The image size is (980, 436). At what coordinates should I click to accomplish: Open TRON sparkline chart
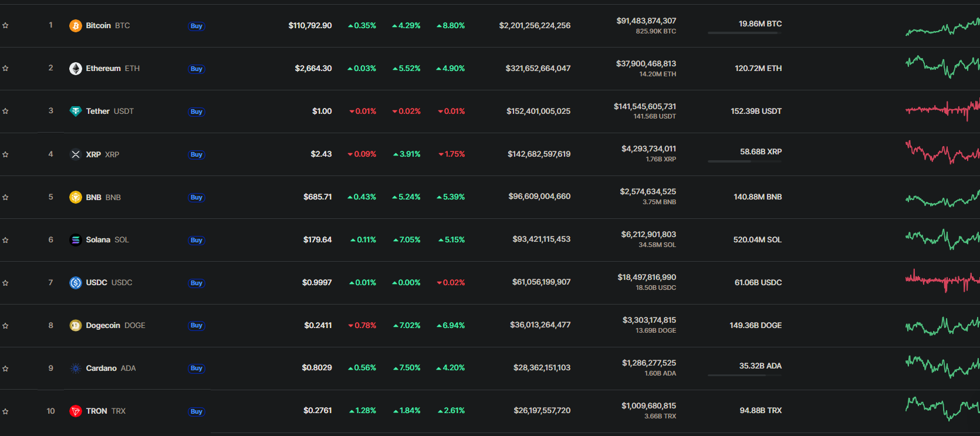(942, 408)
